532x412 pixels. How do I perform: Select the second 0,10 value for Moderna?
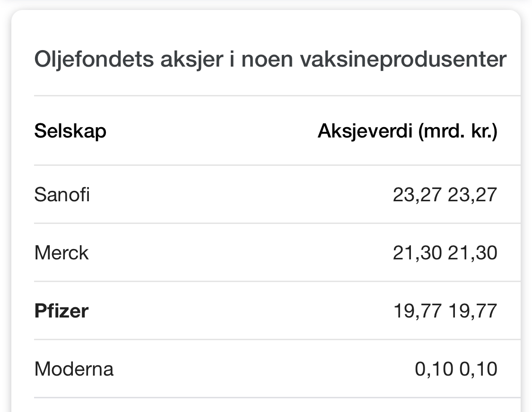tap(478, 369)
